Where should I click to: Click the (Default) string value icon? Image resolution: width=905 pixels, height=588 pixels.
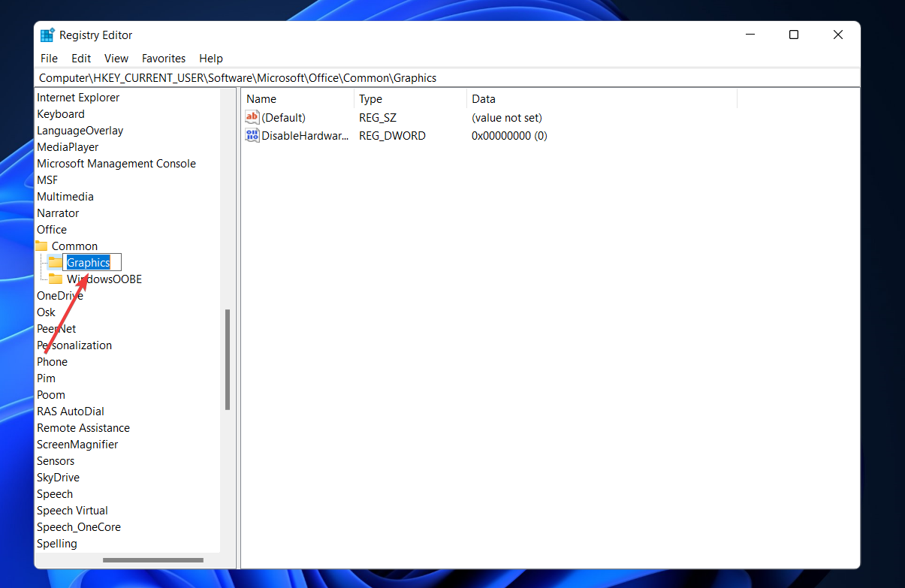[x=252, y=117]
